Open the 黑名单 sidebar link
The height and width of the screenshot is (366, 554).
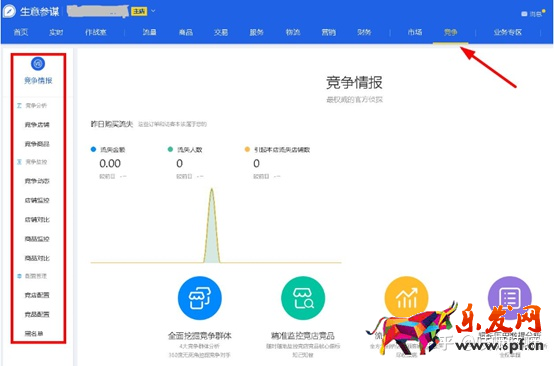click(34, 333)
